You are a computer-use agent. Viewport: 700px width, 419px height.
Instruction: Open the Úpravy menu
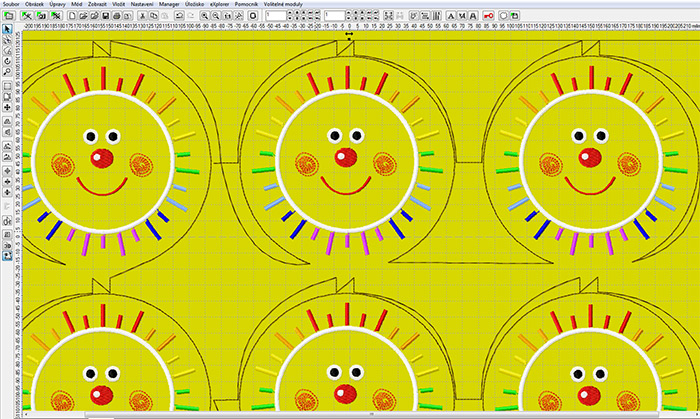(x=57, y=4)
